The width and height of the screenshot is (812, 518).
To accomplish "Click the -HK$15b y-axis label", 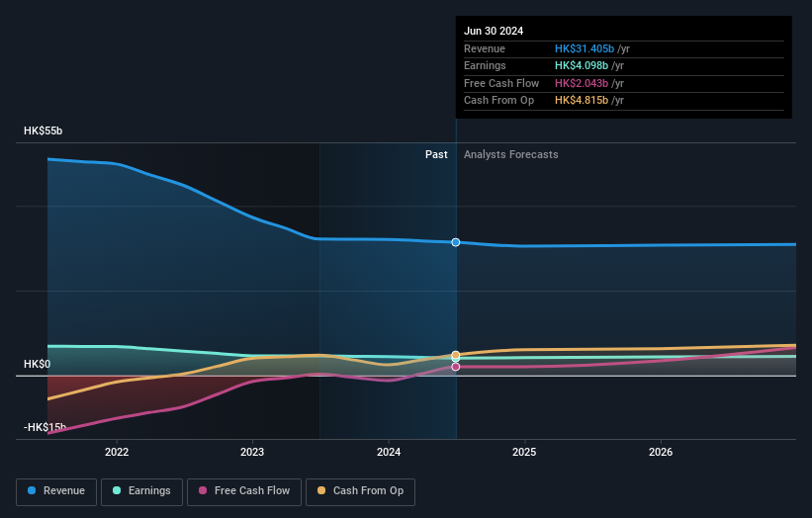I will click(45, 427).
